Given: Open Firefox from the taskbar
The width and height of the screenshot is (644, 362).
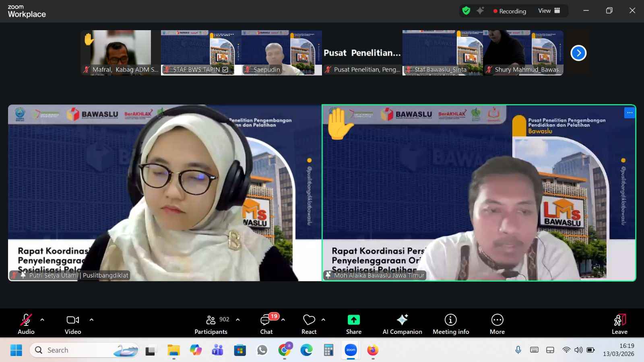Looking at the screenshot, I should [373, 350].
